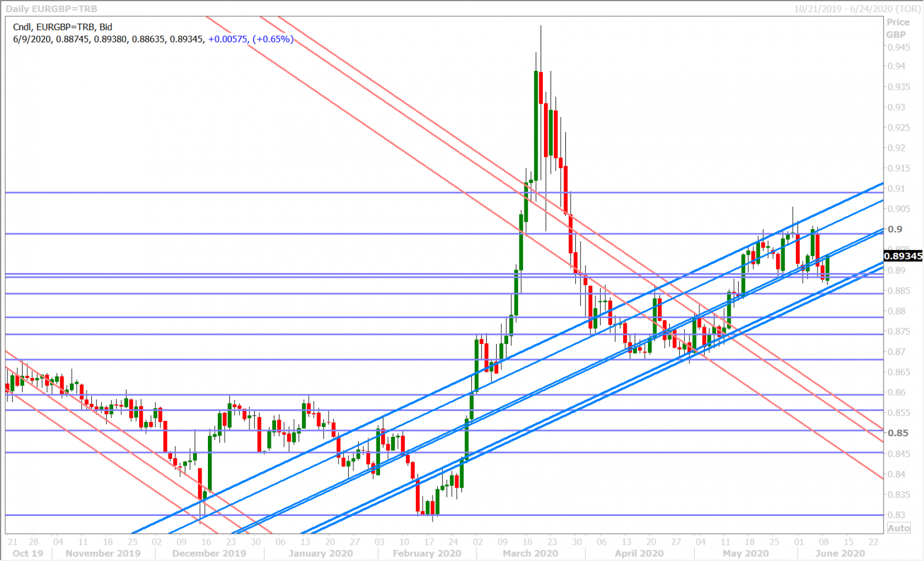Select the 0.83 price axis label
The image size is (924, 561).
click(x=896, y=515)
